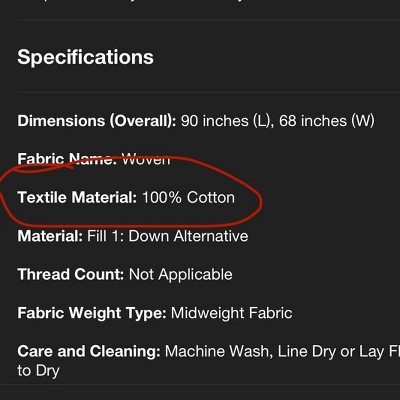This screenshot has height=400, width=400.
Task: Click the 100% Cotton value
Action: 189,197
